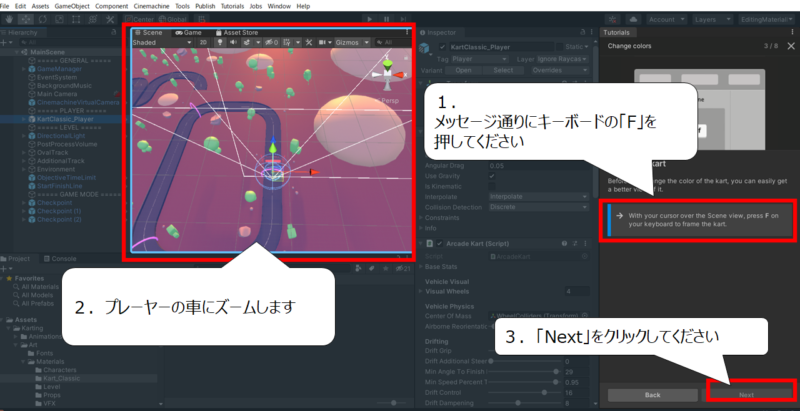The width and height of the screenshot is (800, 411).
Task: Open the File menu
Action: point(5,6)
